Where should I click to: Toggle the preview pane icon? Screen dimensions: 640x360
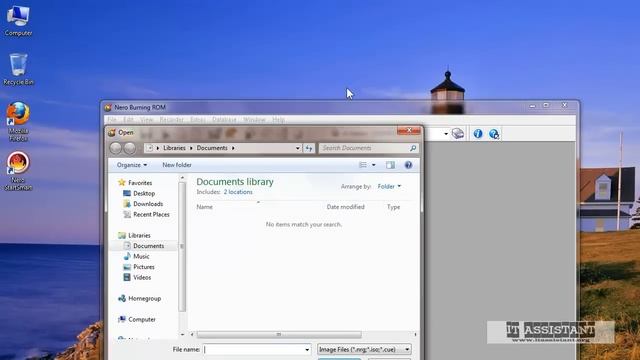point(390,165)
